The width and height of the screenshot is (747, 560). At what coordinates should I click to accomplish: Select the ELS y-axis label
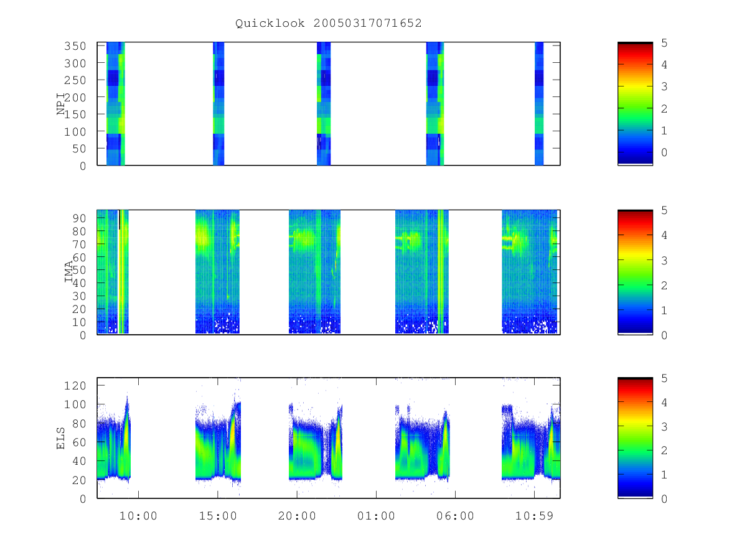pyautogui.click(x=62, y=438)
